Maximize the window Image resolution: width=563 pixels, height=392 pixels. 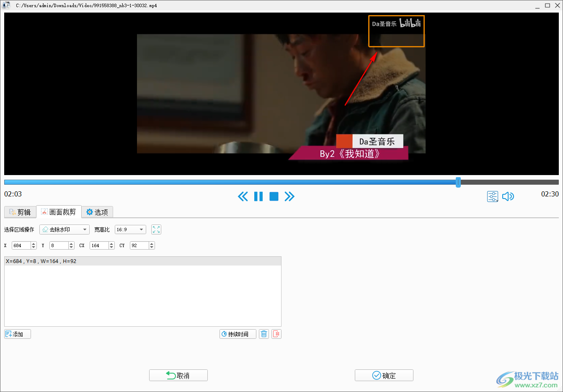click(548, 5)
